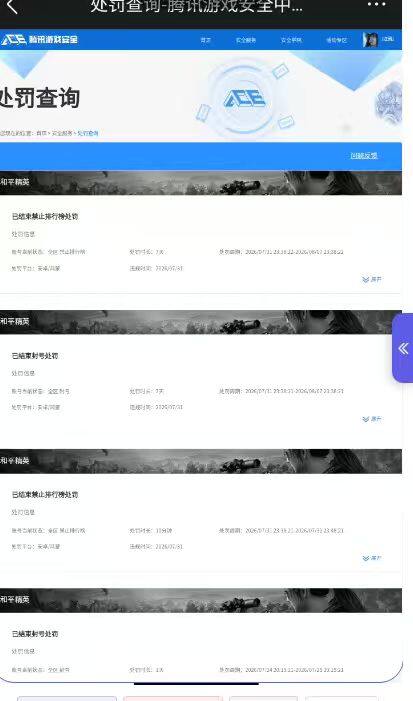This screenshot has height=701, width=413.
Task: Click the 处罚查询 breadcrumb link
Action: [88, 133]
